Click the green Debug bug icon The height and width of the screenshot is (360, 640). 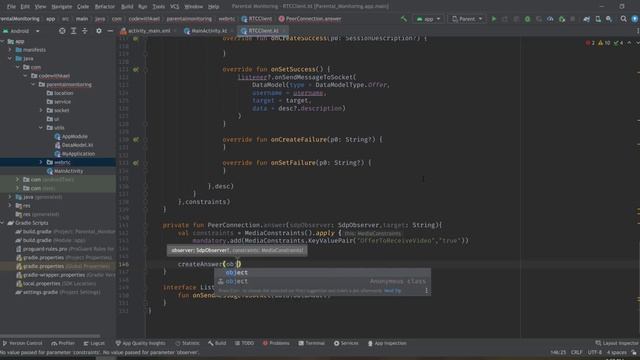click(527, 19)
